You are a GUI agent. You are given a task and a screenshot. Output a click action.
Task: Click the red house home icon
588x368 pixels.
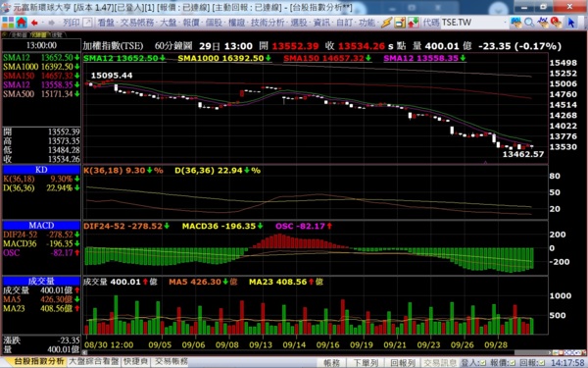[x=22, y=23]
